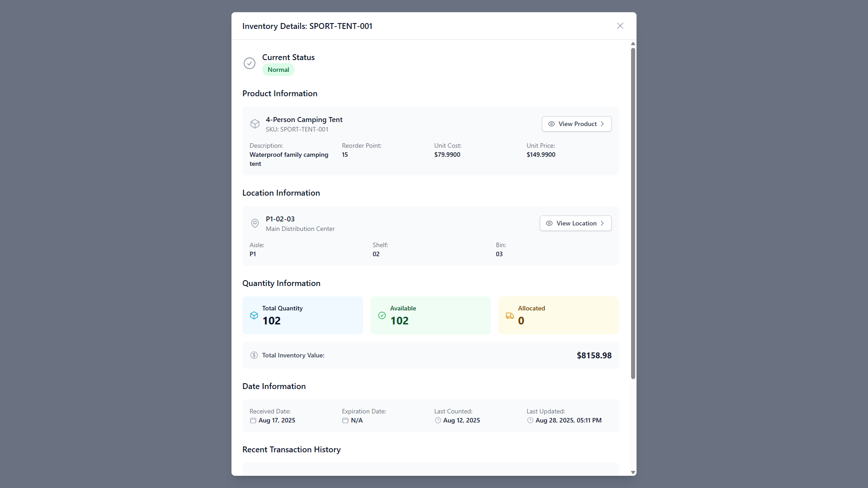Click the clock icon beside Last Updated timestamp

(530, 420)
